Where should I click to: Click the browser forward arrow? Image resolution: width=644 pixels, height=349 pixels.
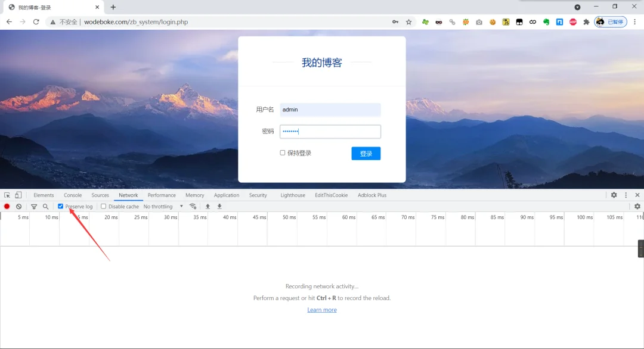click(23, 21)
